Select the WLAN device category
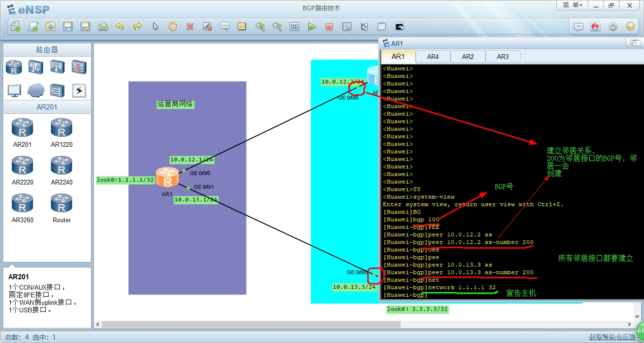Screen dimensions: 644x343 [x=58, y=67]
